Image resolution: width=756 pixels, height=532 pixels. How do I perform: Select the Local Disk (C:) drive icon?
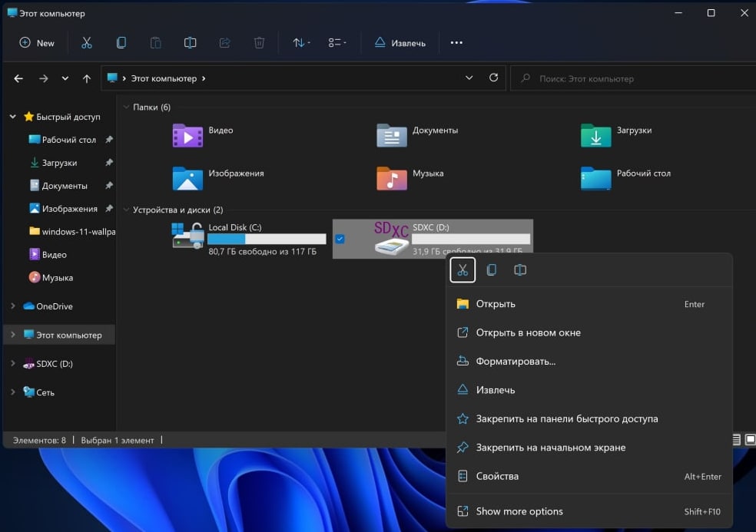pos(187,235)
